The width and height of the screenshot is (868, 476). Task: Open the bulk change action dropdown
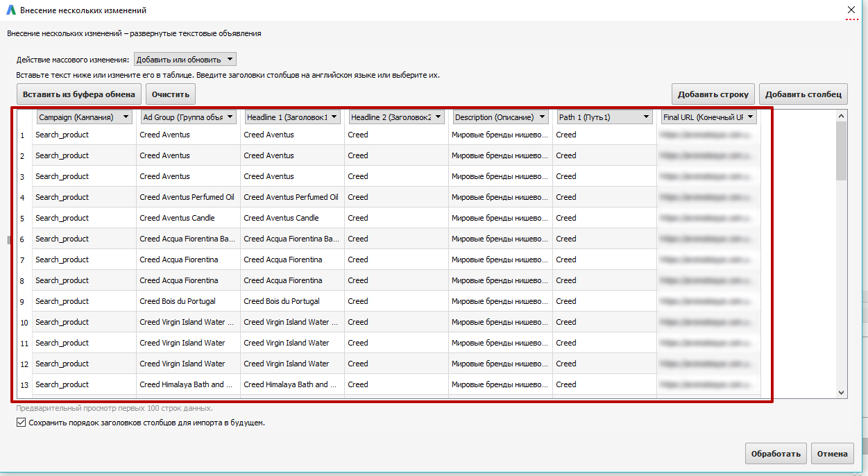185,60
